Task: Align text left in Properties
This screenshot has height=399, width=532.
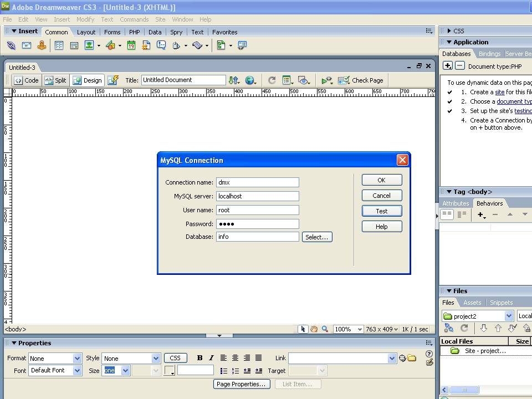Action: coord(223,358)
